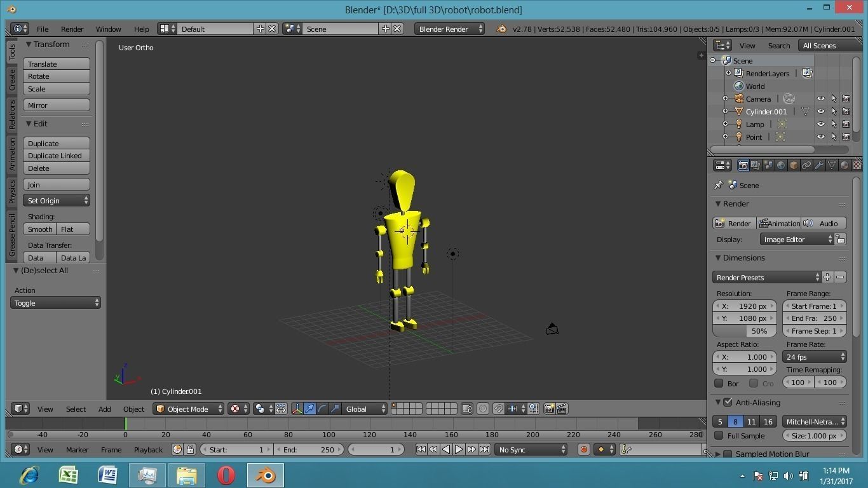
Task: Click the rotate manipulator arc icon
Action: (x=322, y=409)
